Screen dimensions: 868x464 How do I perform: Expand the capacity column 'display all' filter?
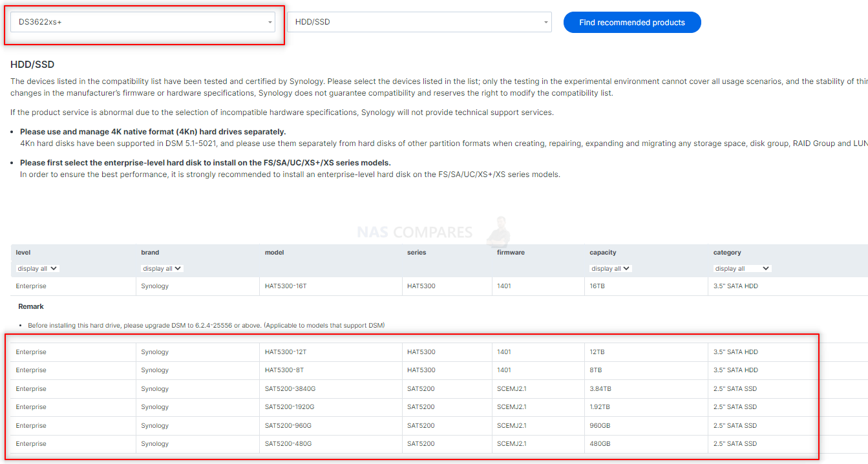pos(611,268)
